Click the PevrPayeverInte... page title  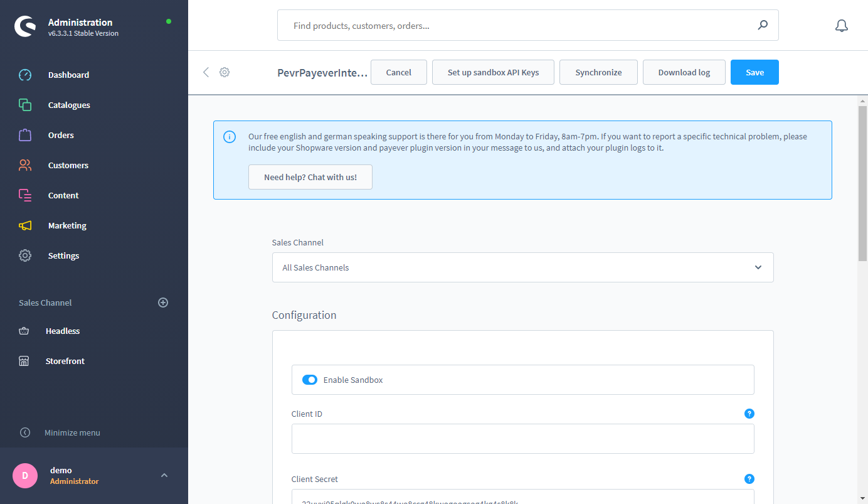tap(322, 73)
